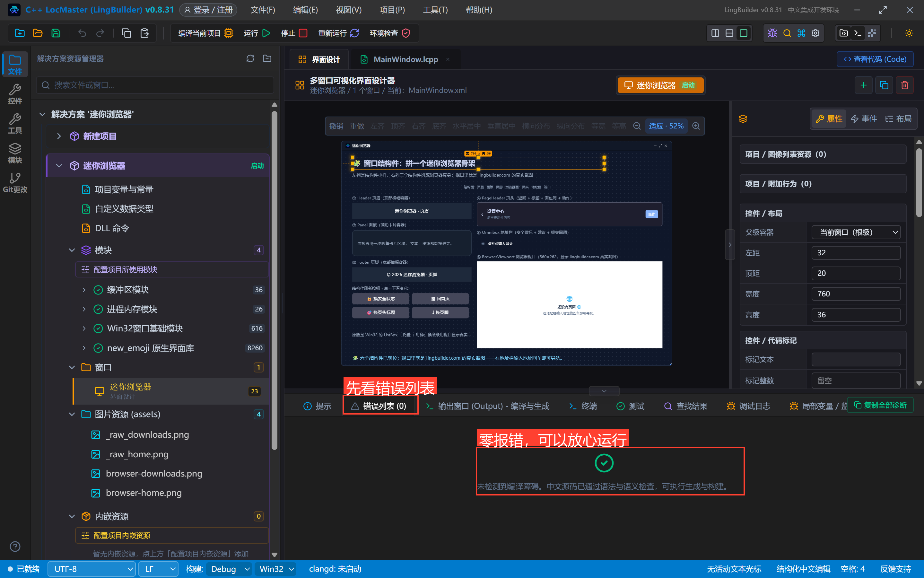Click 登录 / 注册 button

(x=208, y=10)
